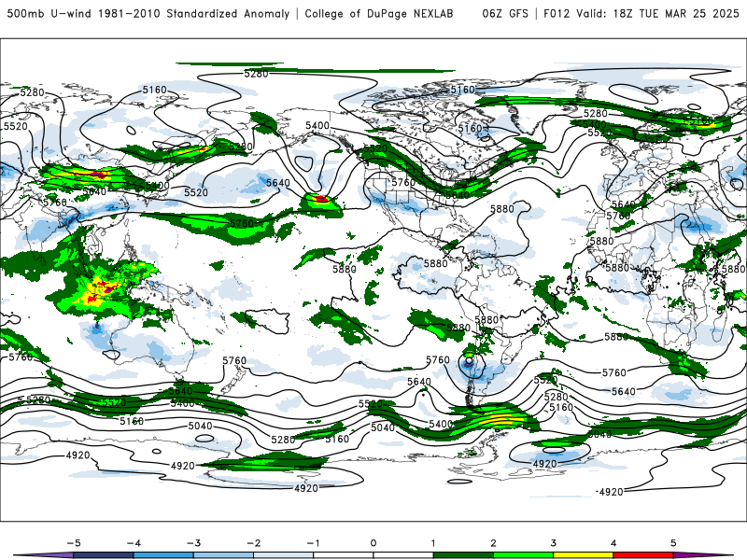The width and height of the screenshot is (747, 560).
Task: Click the '−3' colorbar tick label
Action: coord(193,543)
